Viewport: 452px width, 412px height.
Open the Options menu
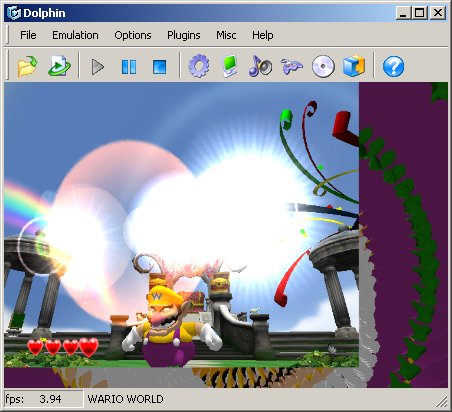point(133,35)
